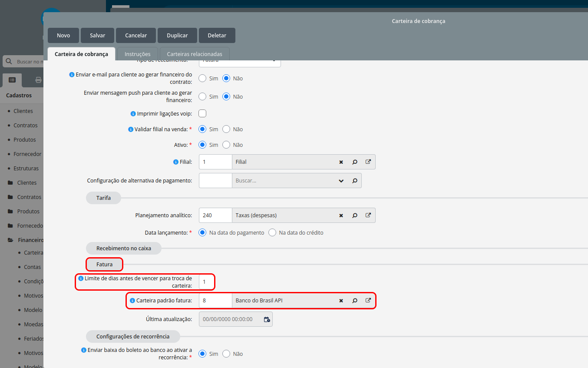This screenshot has width=588, height=368.
Task: Click the Planejamento analítico code field
Action: pos(215,215)
